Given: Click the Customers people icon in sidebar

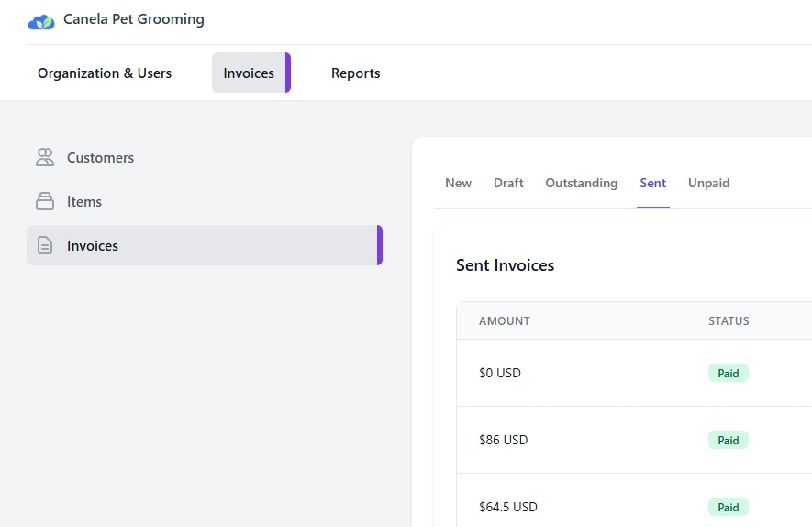Looking at the screenshot, I should coord(45,157).
